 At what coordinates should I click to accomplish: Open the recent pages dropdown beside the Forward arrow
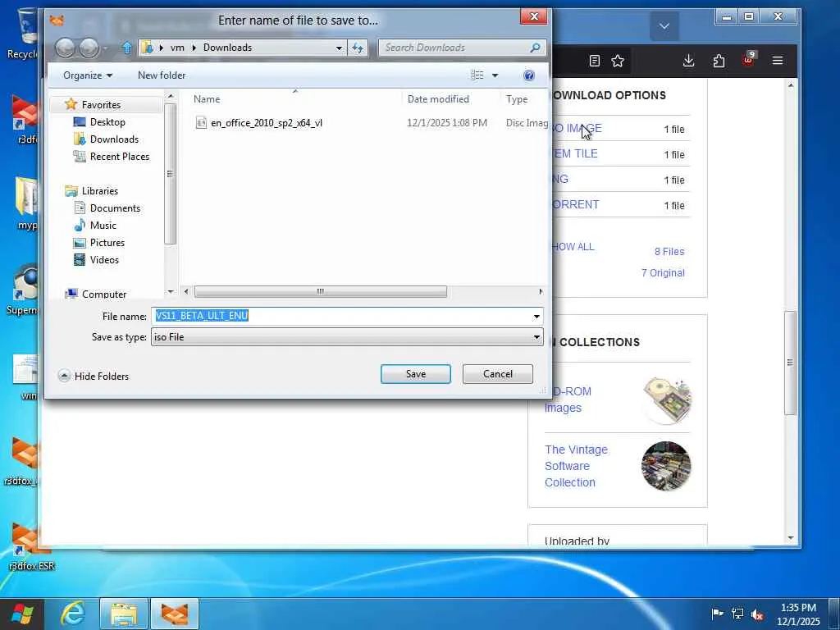106,48
